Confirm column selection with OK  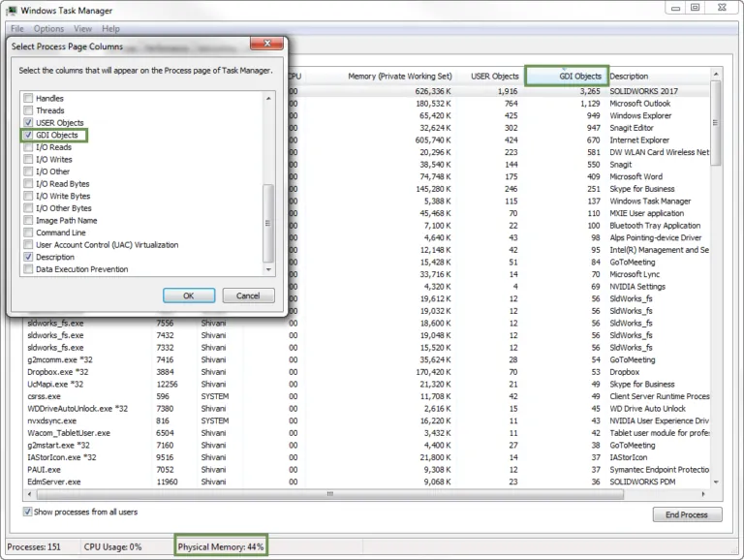[189, 296]
